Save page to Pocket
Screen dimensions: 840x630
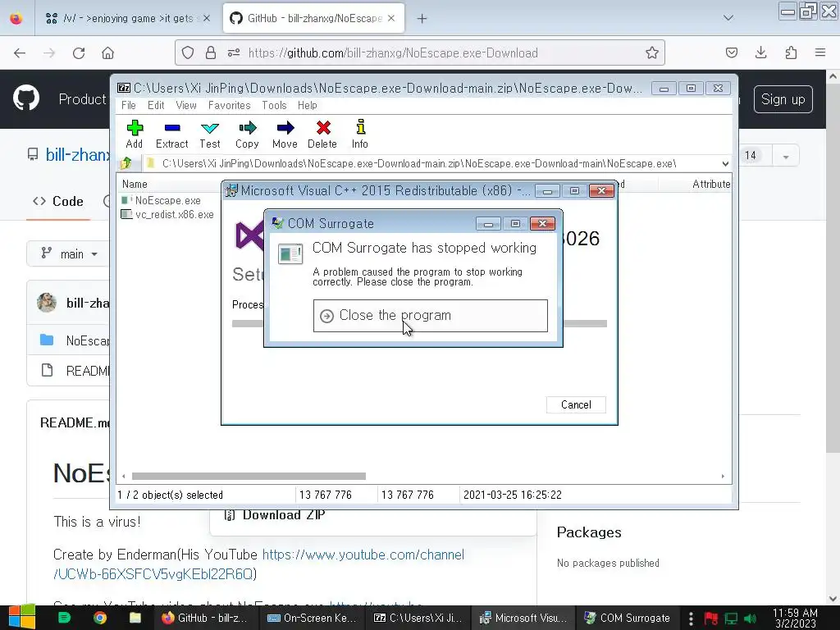pyautogui.click(x=732, y=52)
